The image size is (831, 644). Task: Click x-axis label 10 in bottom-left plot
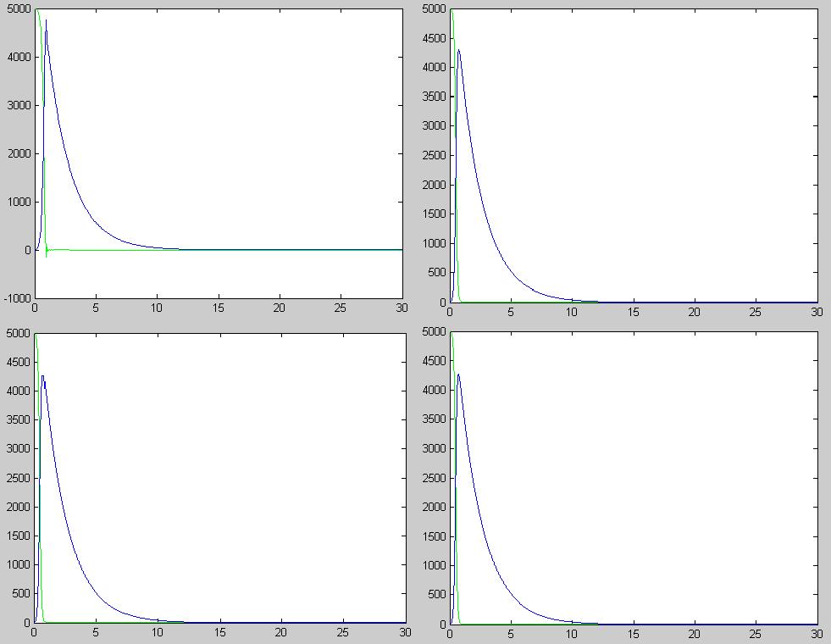(x=157, y=632)
